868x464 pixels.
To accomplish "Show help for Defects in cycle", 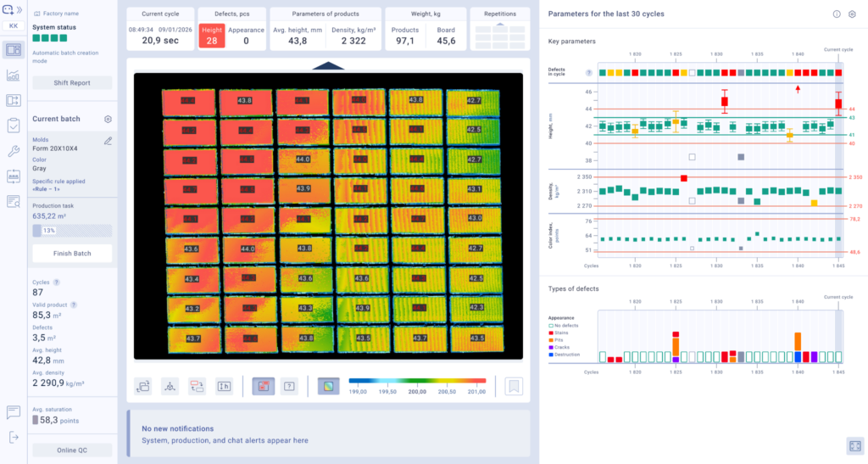I will click(x=589, y=73).
